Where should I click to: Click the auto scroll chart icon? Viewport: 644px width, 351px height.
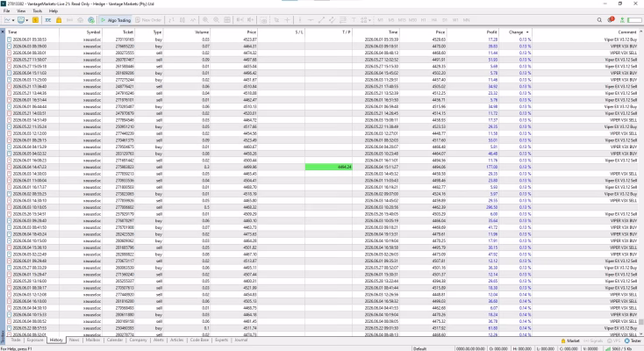tap(240, 19)
